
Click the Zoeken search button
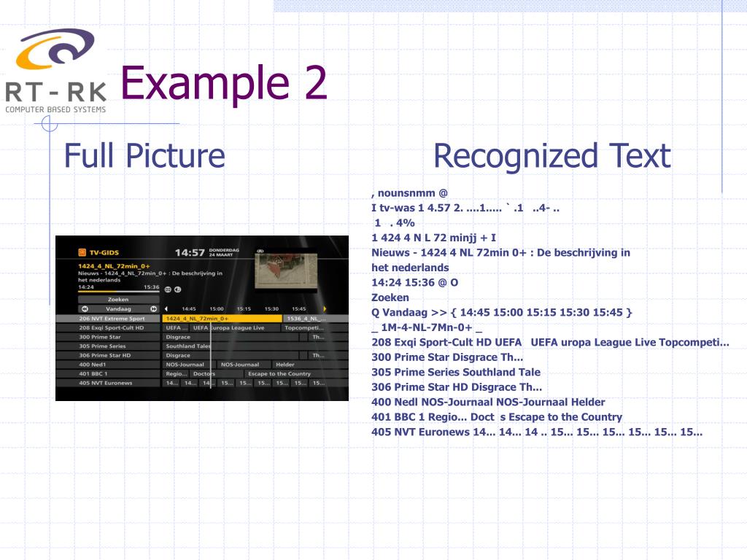click(118, 300)
